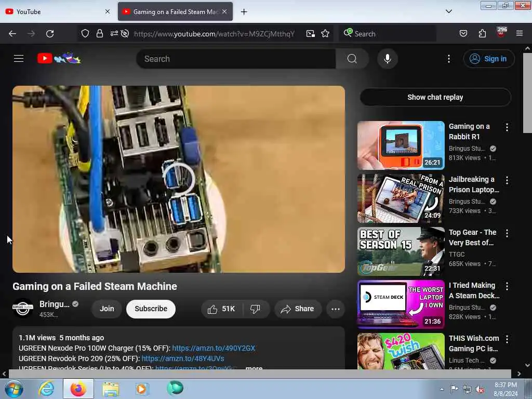Share the video

[x=298, y=309]
